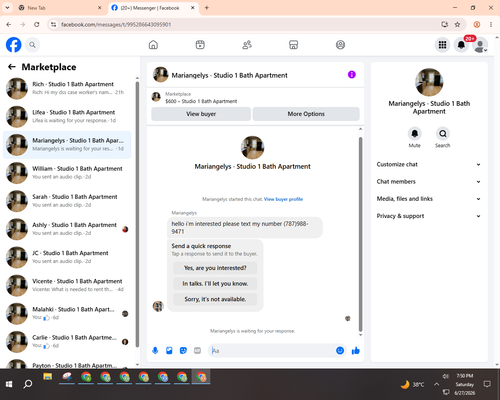Viewport: 500px width, 400px height.
Task: Choose a GIF icon
Action: pyautogui.click(x=197, y=351)
